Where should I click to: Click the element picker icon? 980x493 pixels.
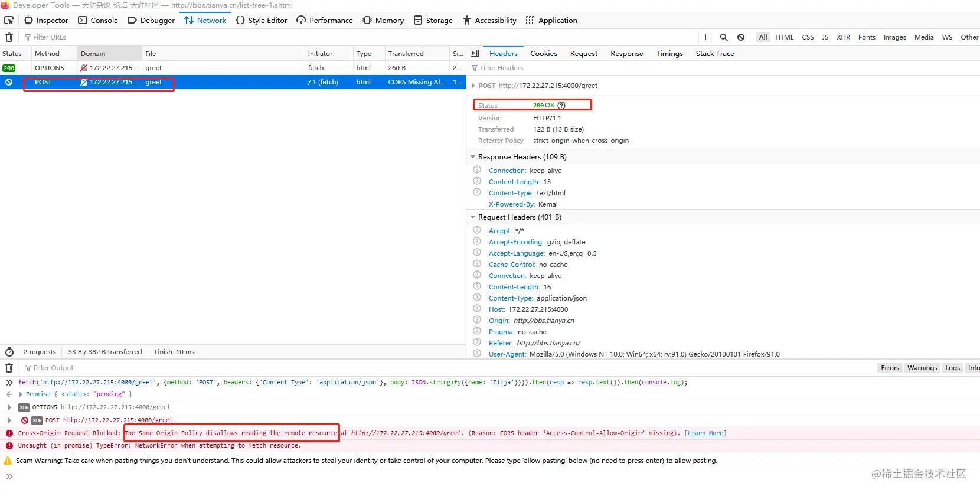9,20
